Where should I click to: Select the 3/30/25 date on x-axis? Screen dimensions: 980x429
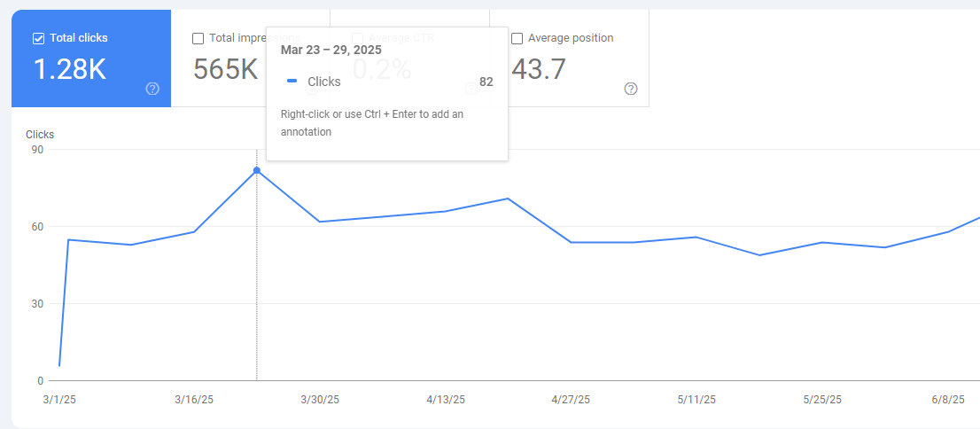319,400
